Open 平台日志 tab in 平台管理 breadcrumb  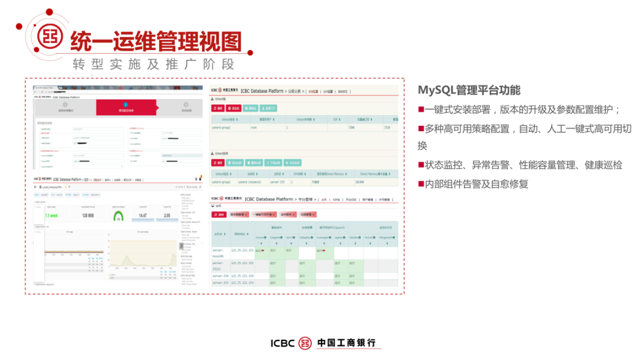351,200
